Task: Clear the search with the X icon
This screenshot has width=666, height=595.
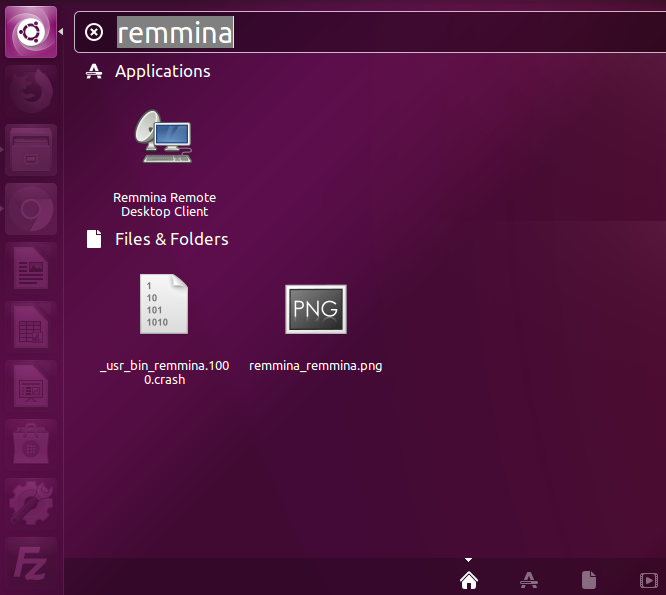Action: 94,32
